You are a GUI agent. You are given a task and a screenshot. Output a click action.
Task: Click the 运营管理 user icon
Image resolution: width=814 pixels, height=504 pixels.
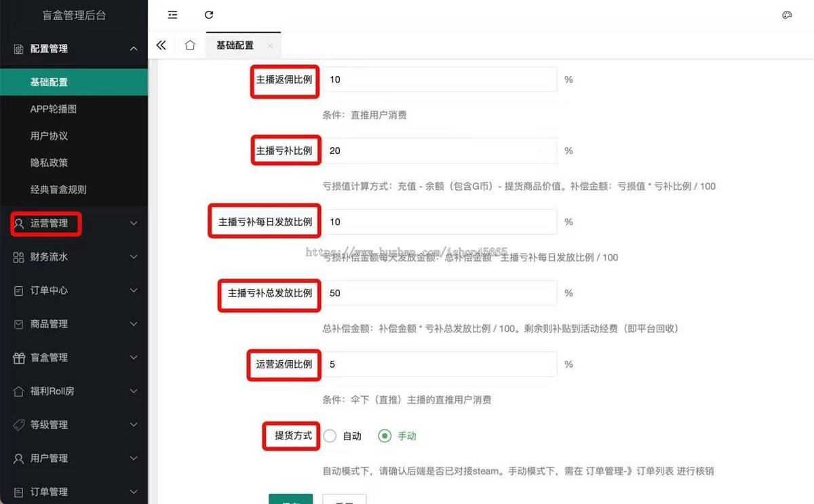tap(18, 223)
